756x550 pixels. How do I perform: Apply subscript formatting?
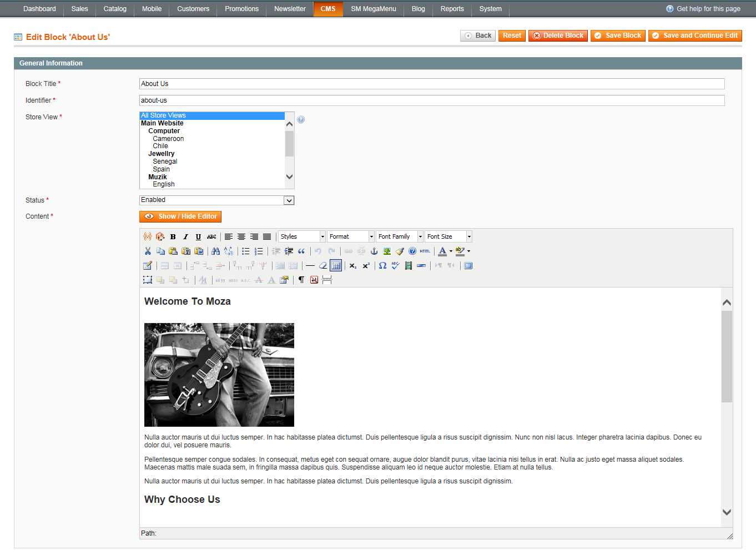click(353, 265)
